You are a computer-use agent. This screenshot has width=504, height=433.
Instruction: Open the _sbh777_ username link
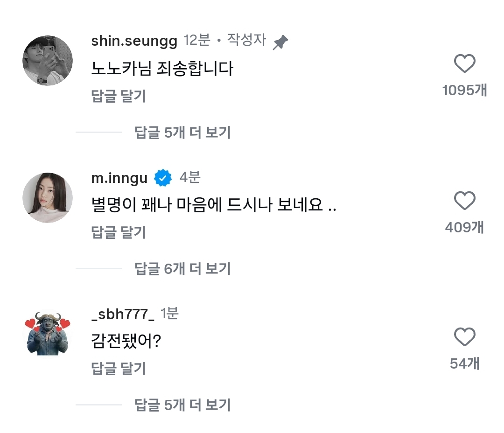(123, 314)
